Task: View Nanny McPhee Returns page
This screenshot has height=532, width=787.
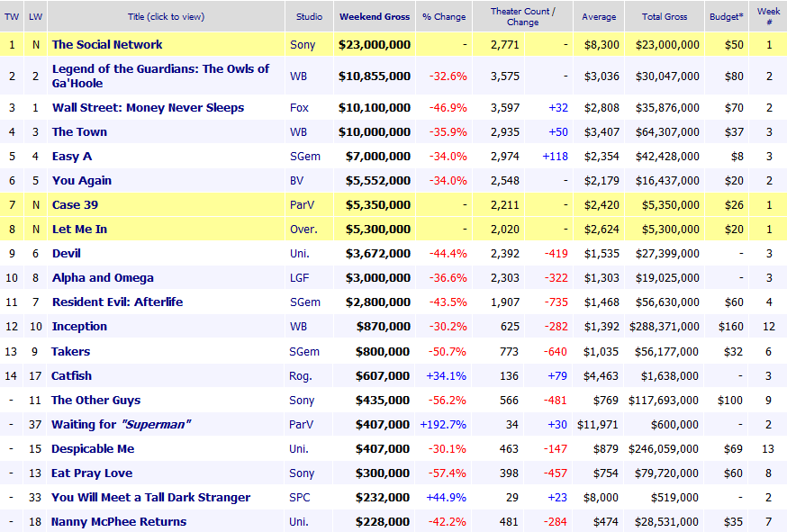Action: coord(119,522)
